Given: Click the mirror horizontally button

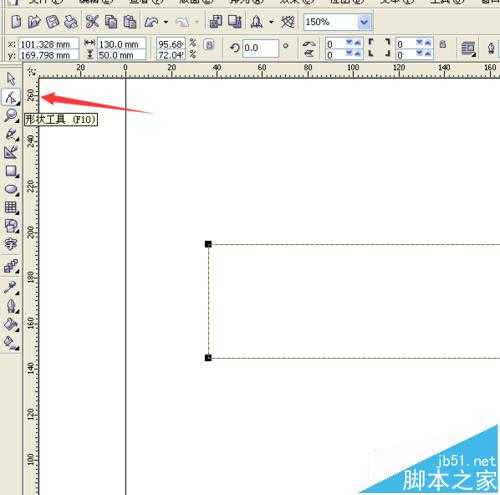Looking at the screenshot, I should (309, 44).
